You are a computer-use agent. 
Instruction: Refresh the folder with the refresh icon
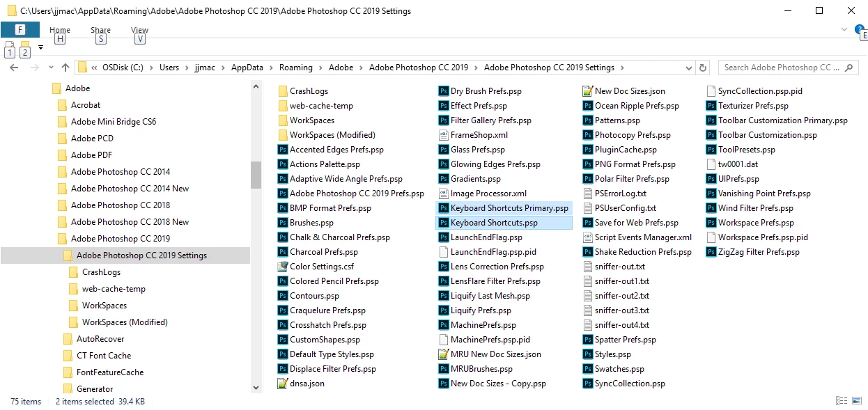(703, 68)
